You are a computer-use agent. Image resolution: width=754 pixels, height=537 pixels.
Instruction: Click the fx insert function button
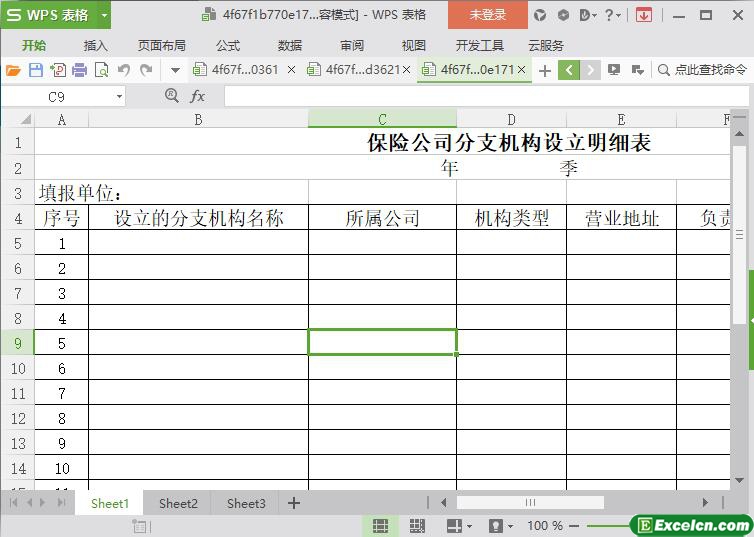point(198,97)
